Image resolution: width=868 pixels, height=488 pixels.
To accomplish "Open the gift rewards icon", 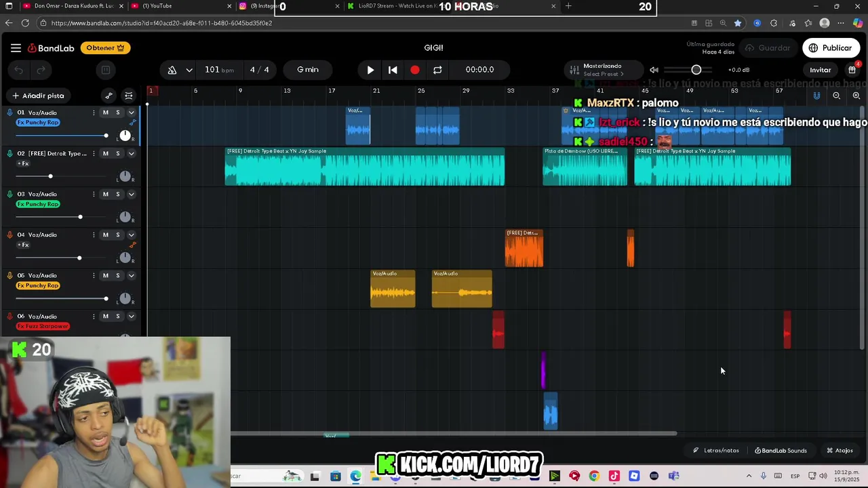I will [x=852, y=70].
